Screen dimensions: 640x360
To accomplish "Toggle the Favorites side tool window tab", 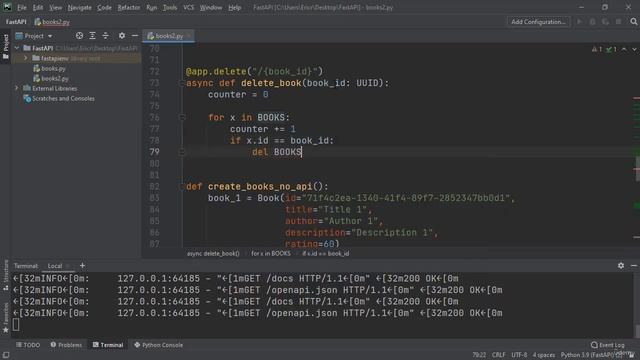I will click(5, 317).
